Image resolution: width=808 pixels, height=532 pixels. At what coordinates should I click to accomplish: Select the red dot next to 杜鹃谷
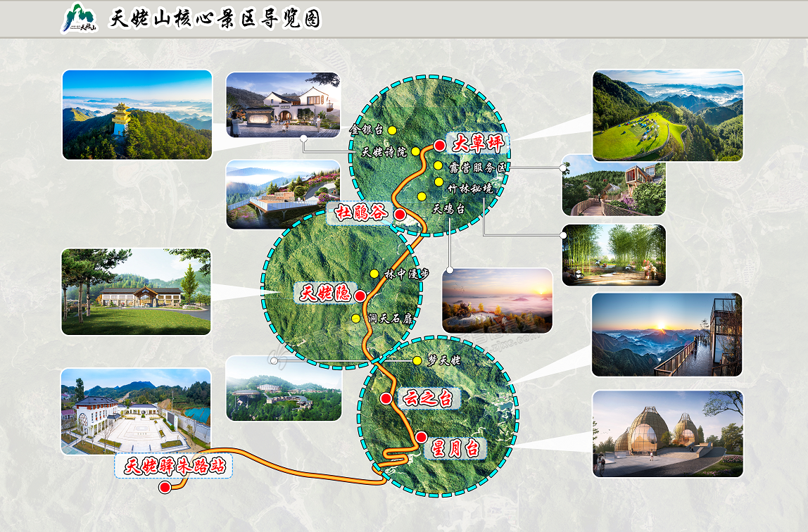400,214
